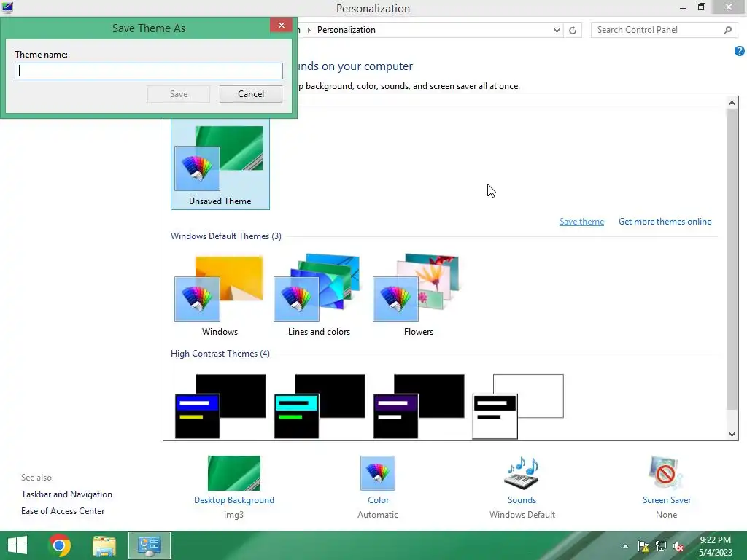Refresh the Personalization page

point(573,30)
